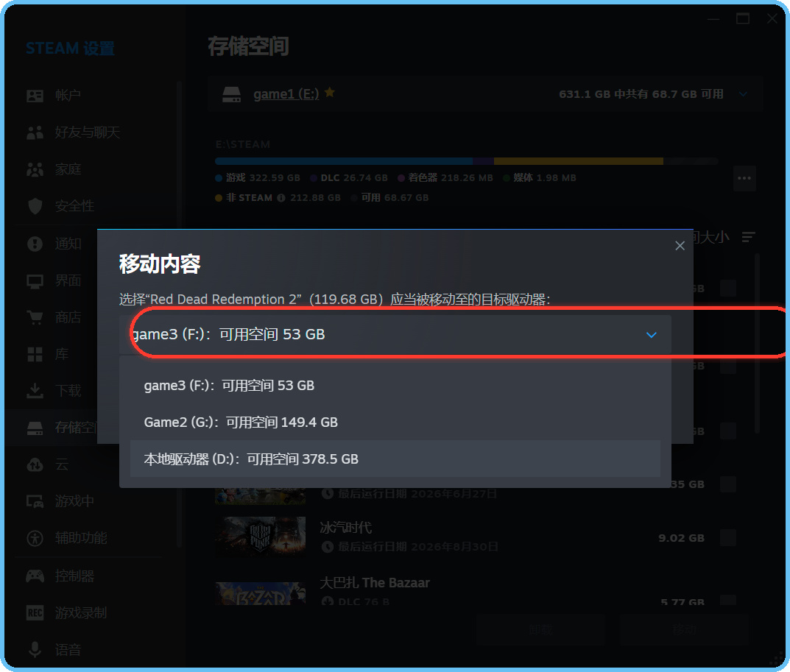Click the 下载 download arrow icon
790x672 pixels.
35,391
